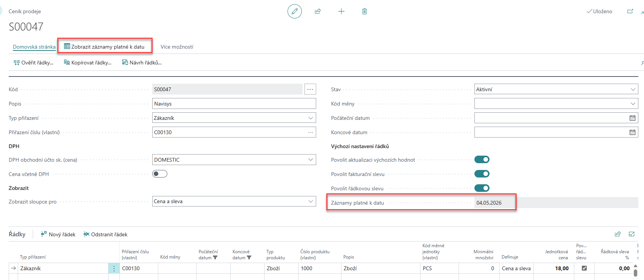Click filter icon on Koncové datum column

(x=249, y=258)
